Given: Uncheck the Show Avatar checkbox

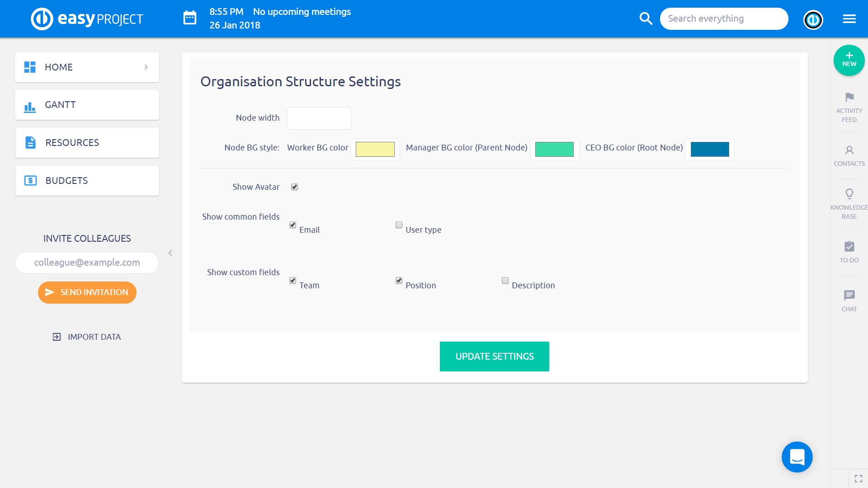Looking at the screenshot, I should point(294,187).
